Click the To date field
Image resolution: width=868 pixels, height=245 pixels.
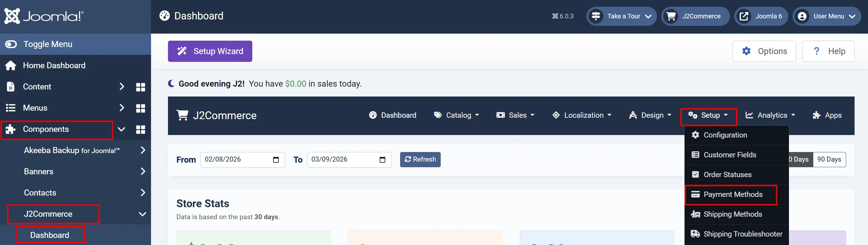(x=349, y=160)
